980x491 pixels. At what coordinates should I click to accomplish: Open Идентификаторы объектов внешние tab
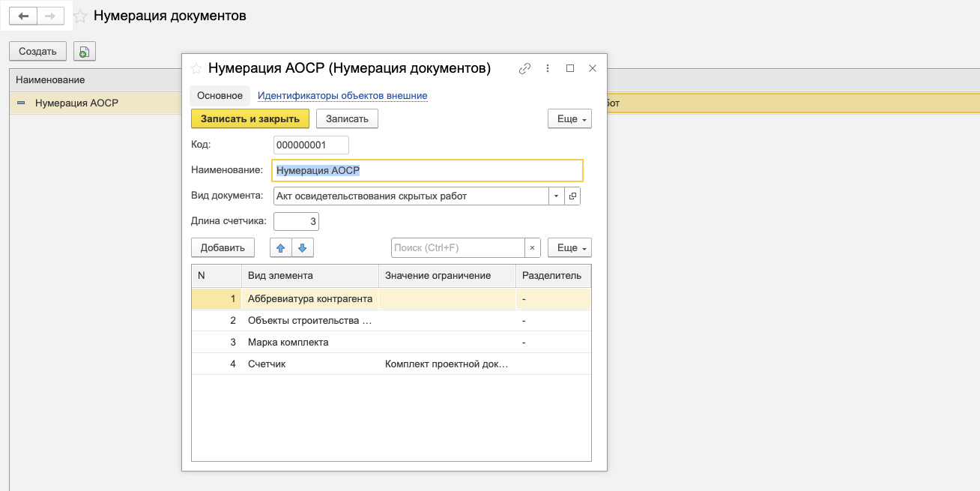342,96
